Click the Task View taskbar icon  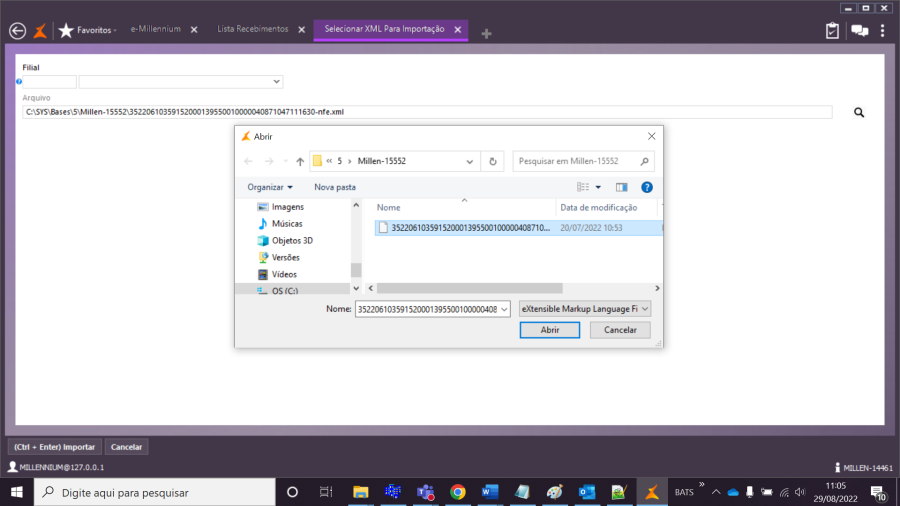coord(326,492)
